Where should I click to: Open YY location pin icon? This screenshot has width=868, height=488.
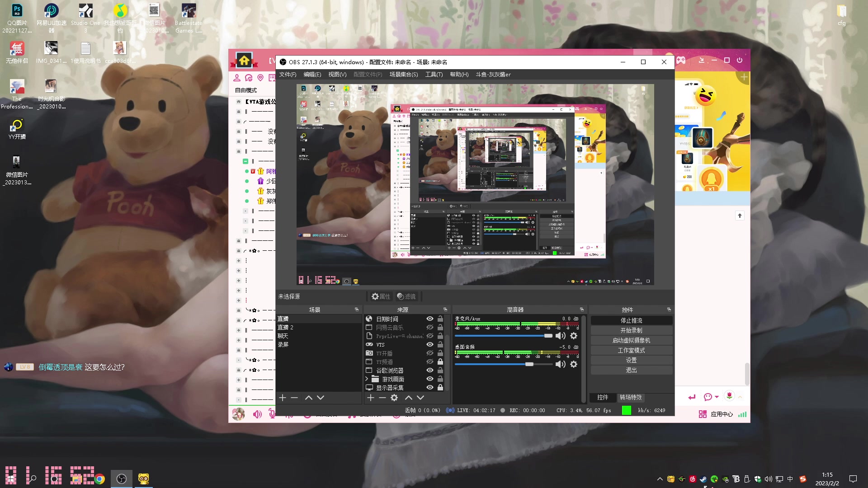pos(260,78)
